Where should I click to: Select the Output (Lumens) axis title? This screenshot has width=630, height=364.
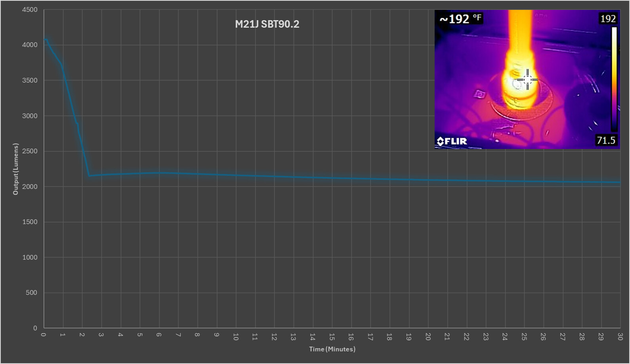click(x=15, y=169)
